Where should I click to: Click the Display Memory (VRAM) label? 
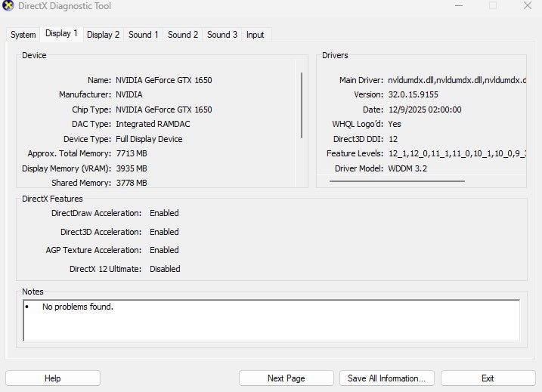click(67, 168)
